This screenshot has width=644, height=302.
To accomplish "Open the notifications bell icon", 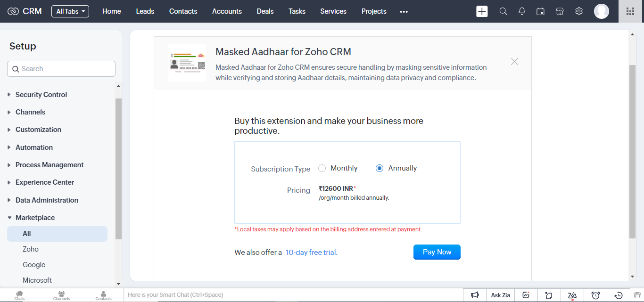I will point(522,11).
